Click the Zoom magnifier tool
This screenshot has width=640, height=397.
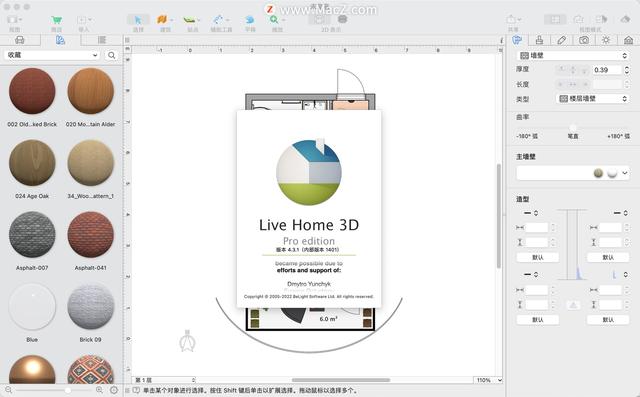[274, 20]
